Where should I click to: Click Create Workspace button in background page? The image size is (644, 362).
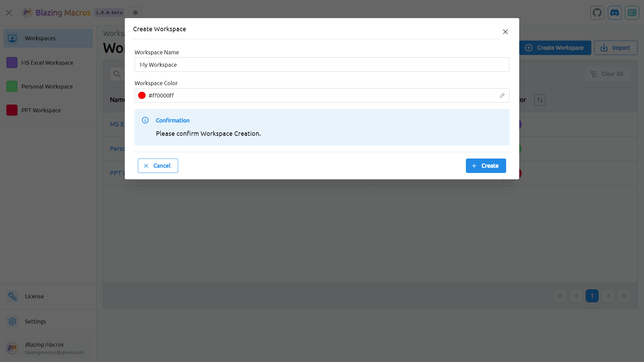(x=555, y=48)
